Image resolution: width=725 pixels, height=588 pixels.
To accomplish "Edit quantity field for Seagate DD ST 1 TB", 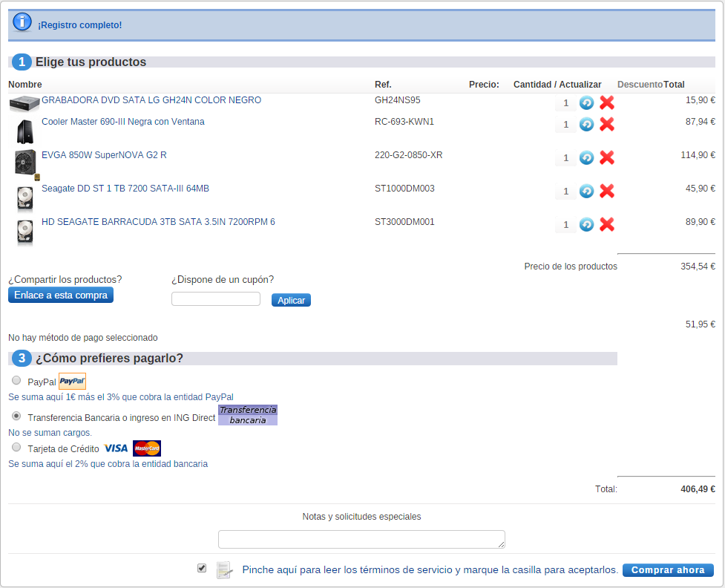I will pos(565,192).
